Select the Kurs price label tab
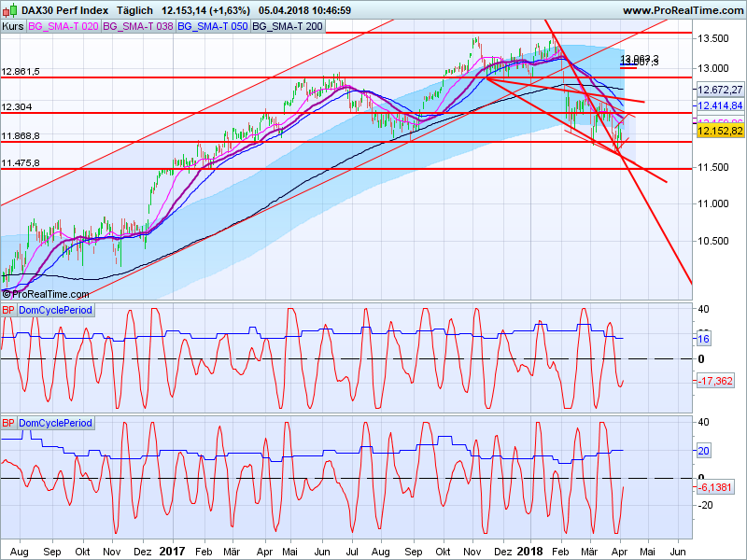Image resolution: width=747 pixels, height=560 pixels. [13, 26]
